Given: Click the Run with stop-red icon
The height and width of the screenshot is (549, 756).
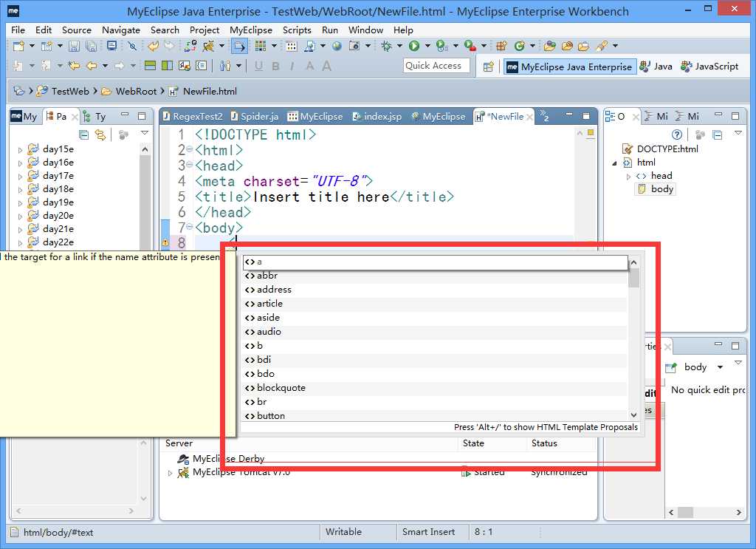Looking at the screenshot, I should point(470,46).
